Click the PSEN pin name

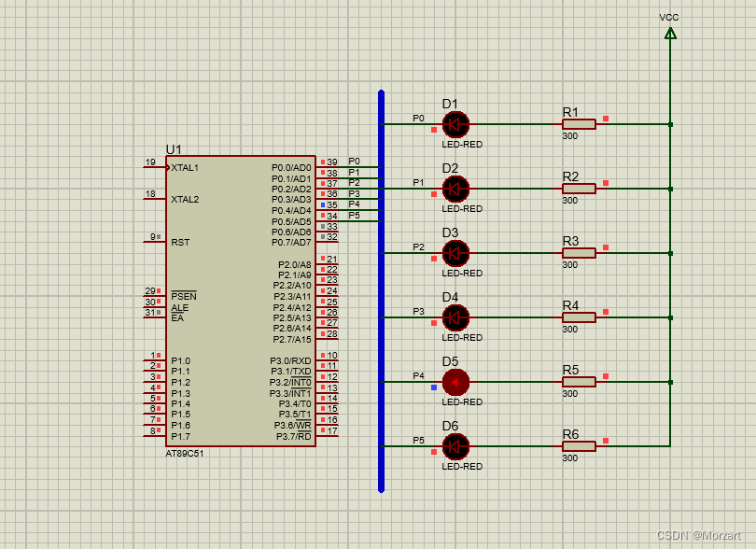tap(184, 296)
